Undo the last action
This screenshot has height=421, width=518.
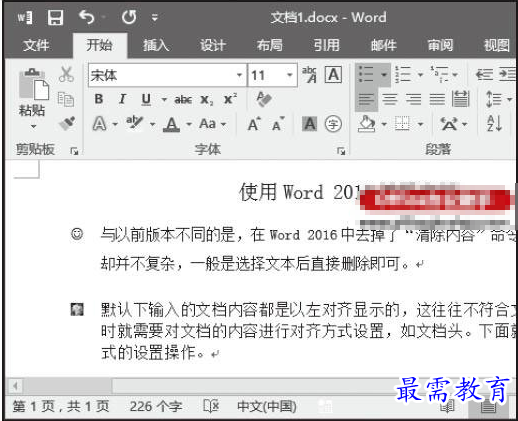coord(87,17)
